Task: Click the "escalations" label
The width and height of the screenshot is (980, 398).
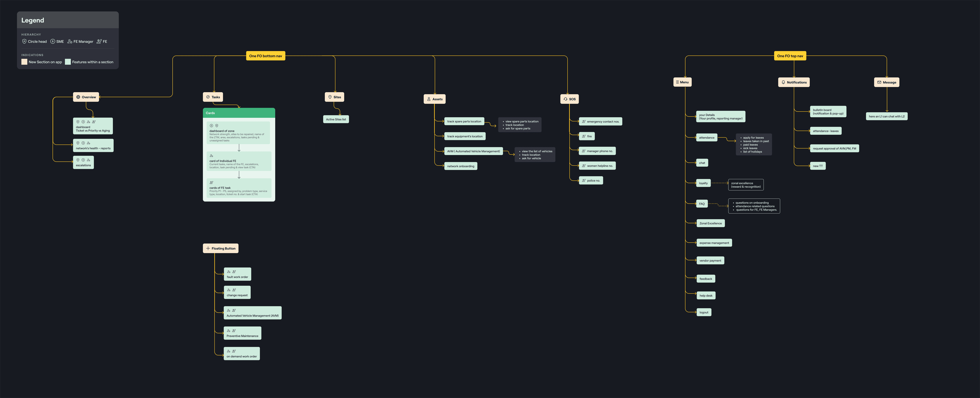Action: click(x=83, y=165)
